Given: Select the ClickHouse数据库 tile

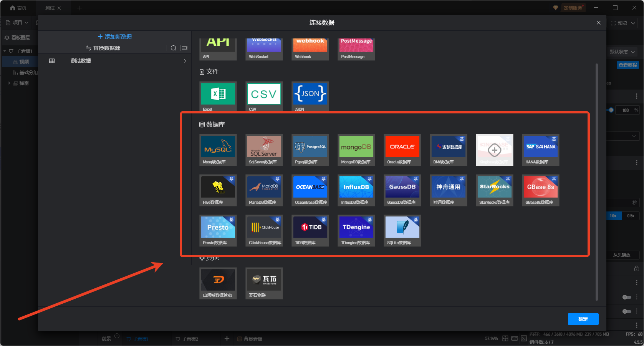Looking at the screenshot, I should pyautogui.click(x=264, y=231).
